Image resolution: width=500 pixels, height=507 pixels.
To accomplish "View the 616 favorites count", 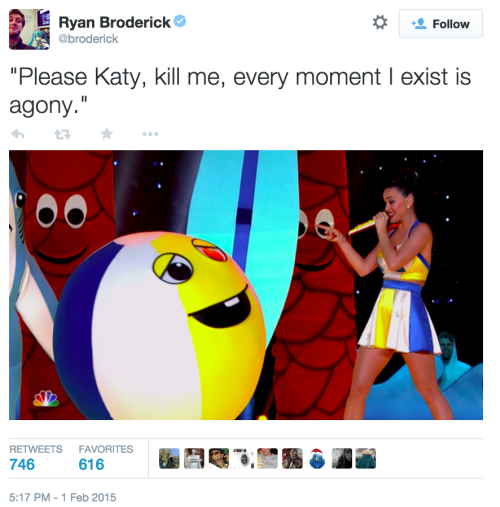I will pos(91,464).
